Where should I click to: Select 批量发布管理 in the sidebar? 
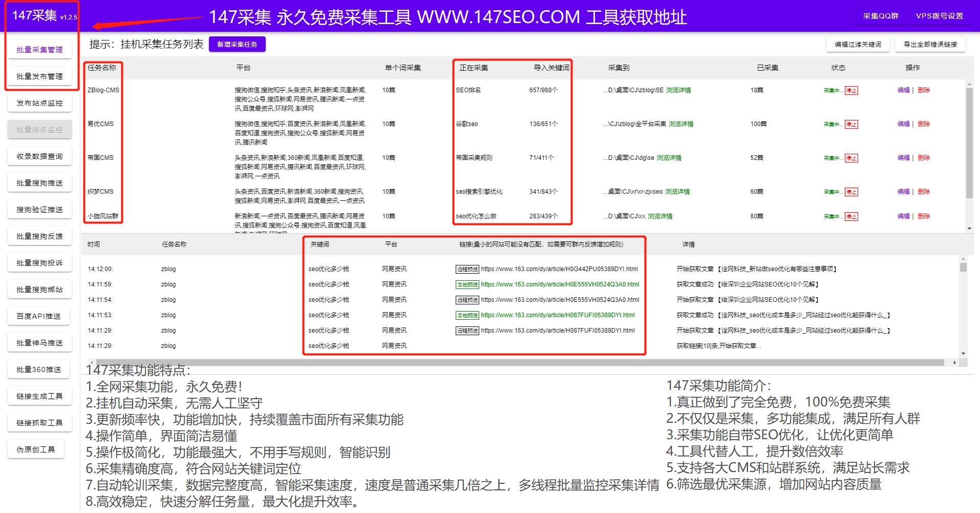tap(39, 76)
